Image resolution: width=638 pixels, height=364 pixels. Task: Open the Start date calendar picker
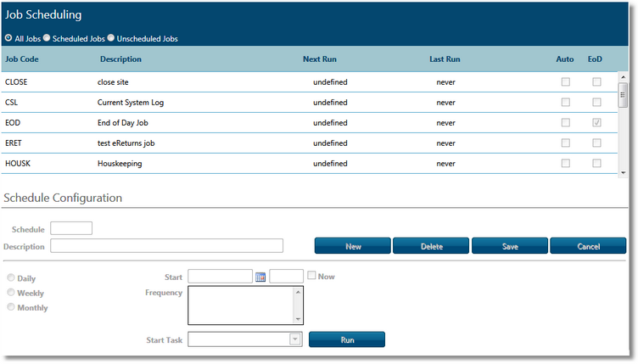click(260, 277)
